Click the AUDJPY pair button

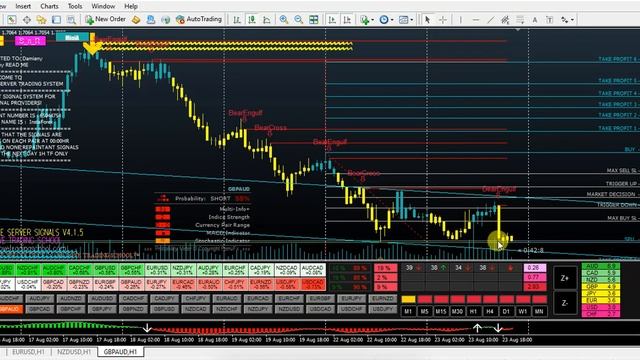coord(40,299)
